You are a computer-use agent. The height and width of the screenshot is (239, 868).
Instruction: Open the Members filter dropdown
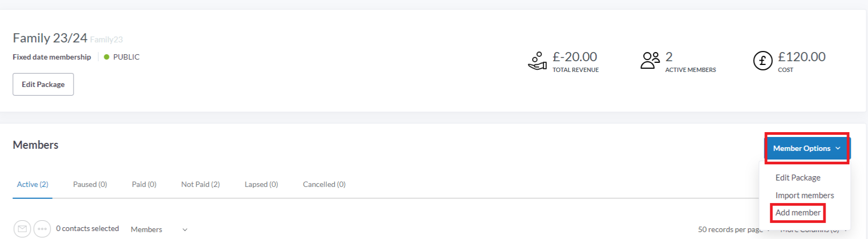[x=159, y=229]
